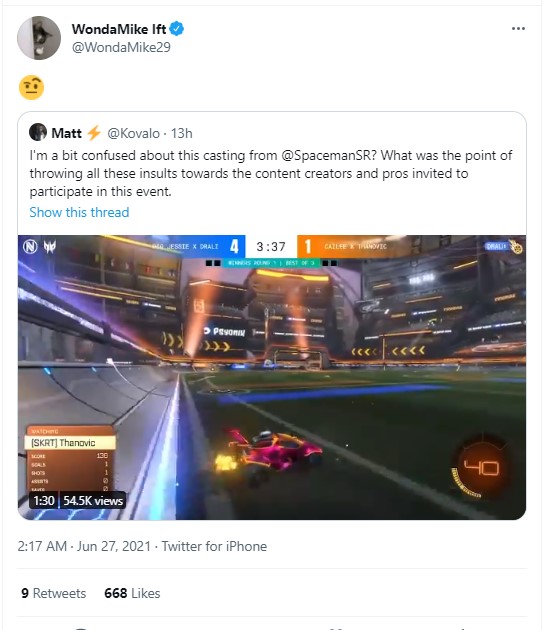Click the raised-eyebrow emoji
This screenshot has width=555, height=630.
31,87
